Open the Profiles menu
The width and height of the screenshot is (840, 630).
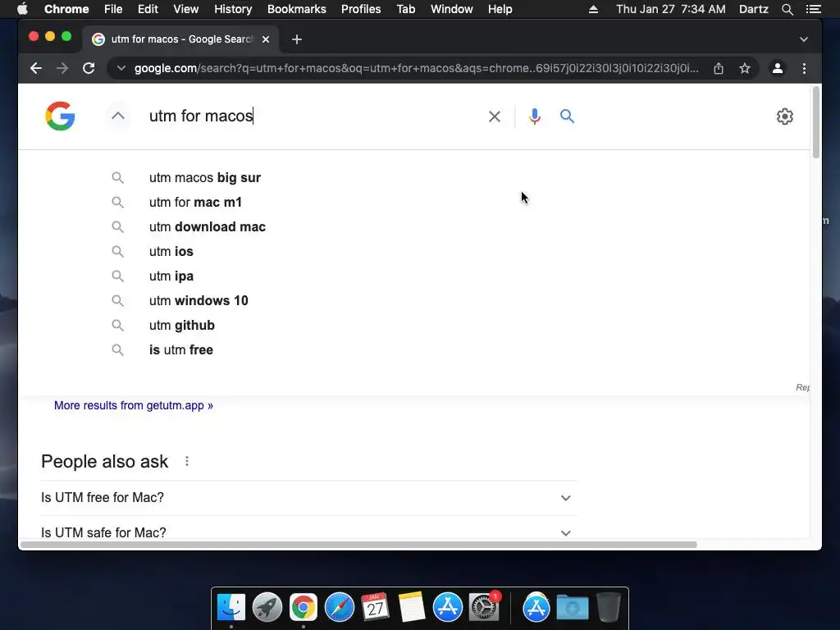pos(361,9)
